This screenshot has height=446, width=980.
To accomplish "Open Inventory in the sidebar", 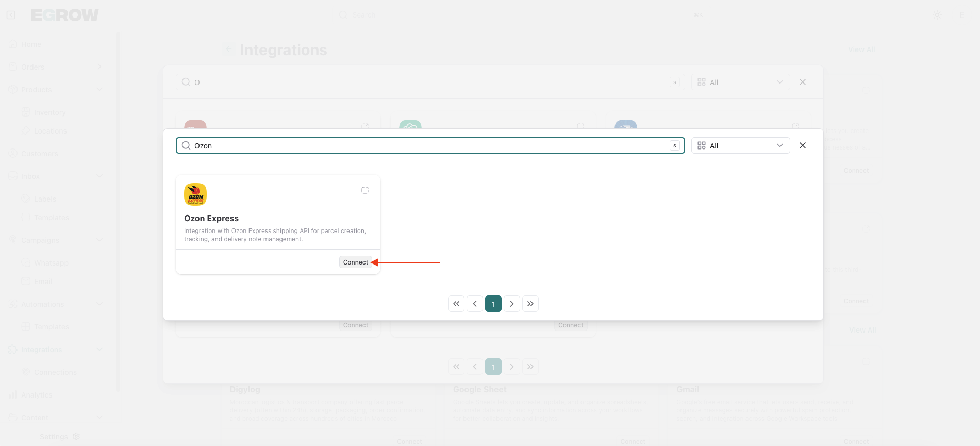I will 50,112.
